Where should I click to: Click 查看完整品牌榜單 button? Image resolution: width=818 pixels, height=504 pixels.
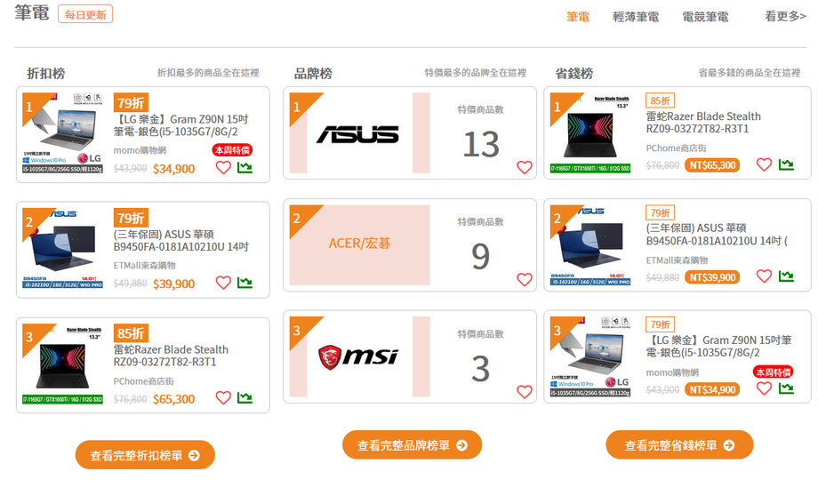(413, 445)
